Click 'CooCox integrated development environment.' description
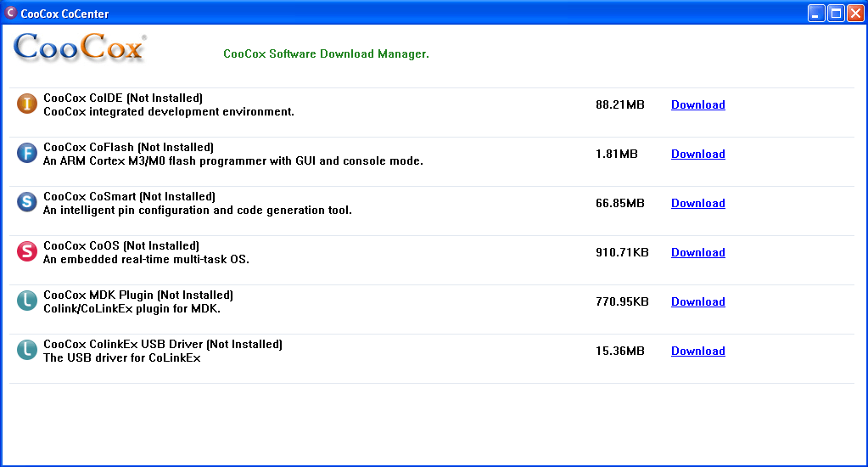The width and height of the screenshot is (868, 467). coord(169,112)
